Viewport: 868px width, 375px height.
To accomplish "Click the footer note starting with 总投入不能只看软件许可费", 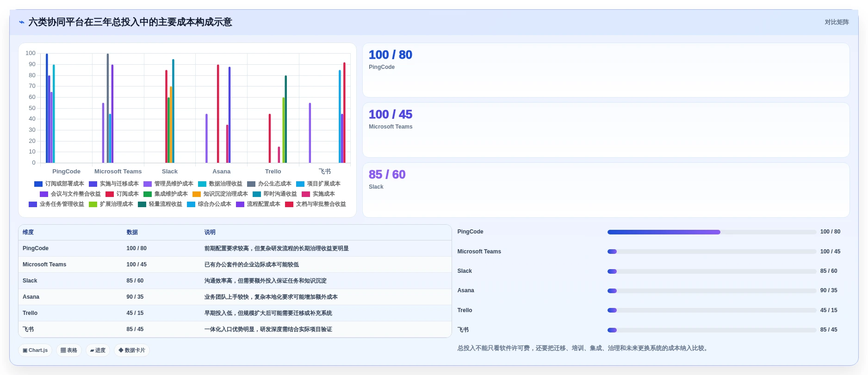I will point(583,348).
